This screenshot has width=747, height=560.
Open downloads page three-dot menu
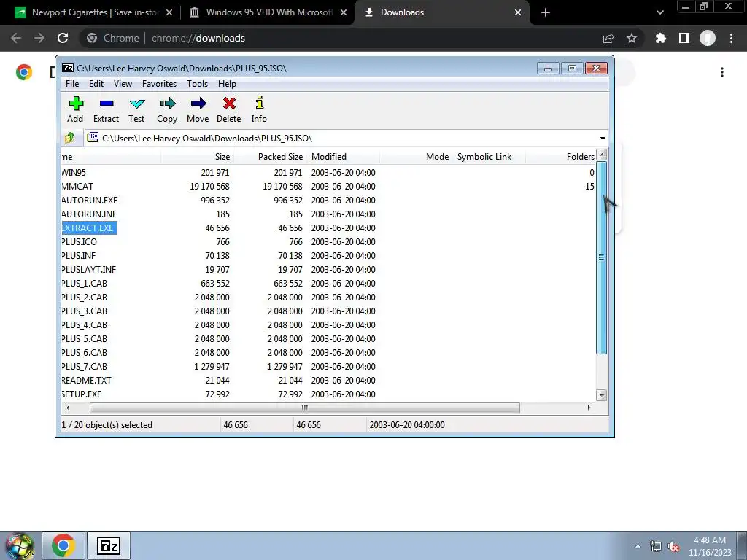tap(722, 72)
